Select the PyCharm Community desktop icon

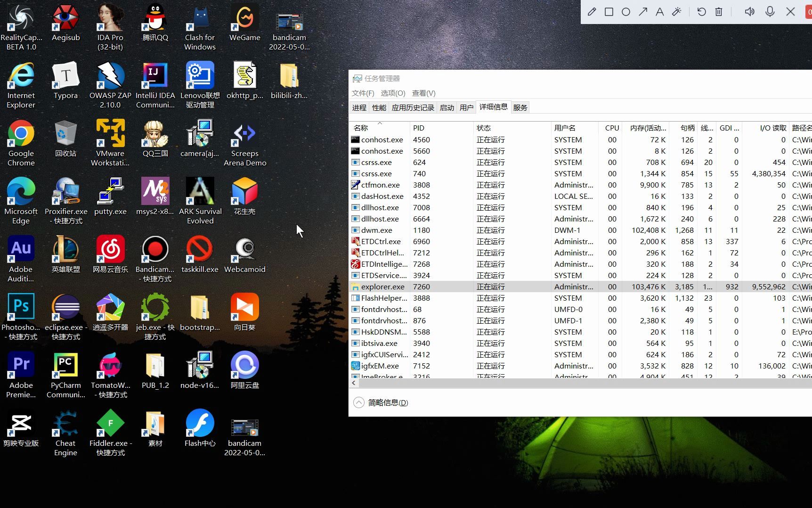65,375
